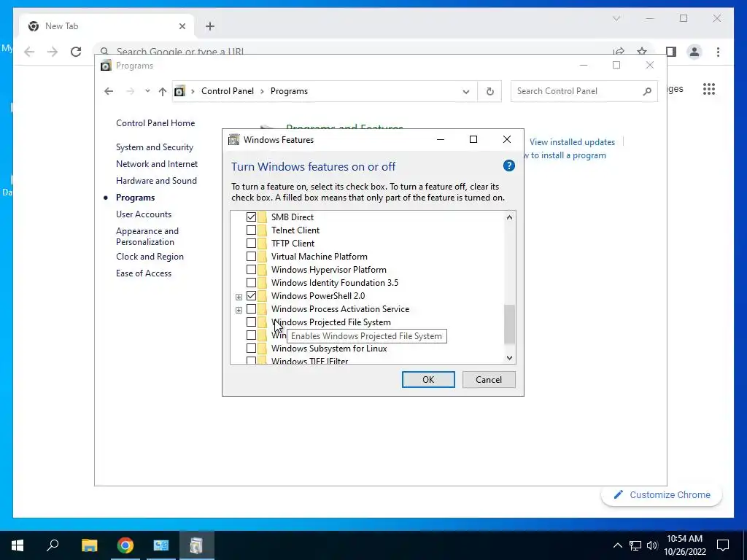
Task: Bookmark this tab with the star icon
Action: 642,52
